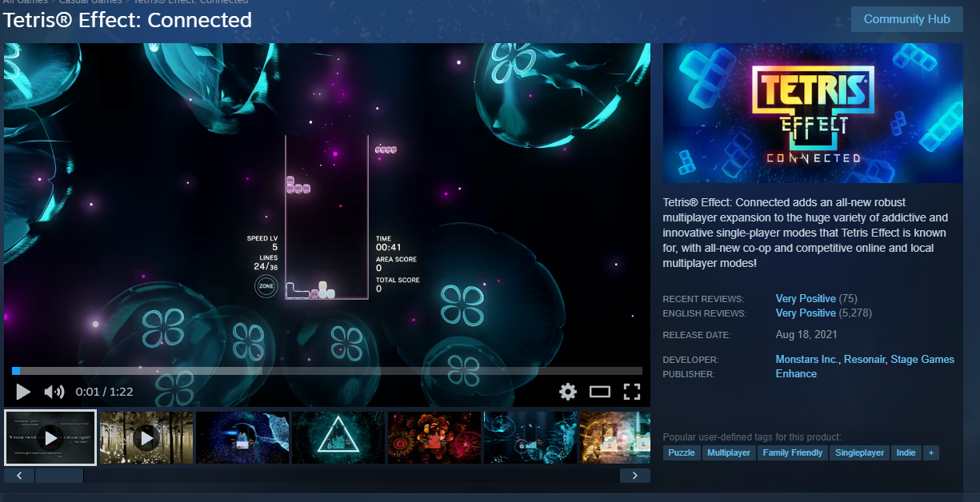Open the Family Friendly tag
Viewport: 980px width, 502px height.
(793, 452)
